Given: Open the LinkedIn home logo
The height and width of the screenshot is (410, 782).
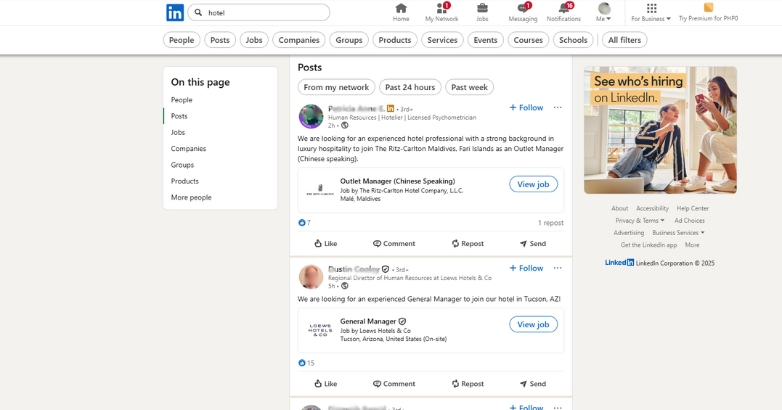Looking at the screenshot, I should (175, 12).
